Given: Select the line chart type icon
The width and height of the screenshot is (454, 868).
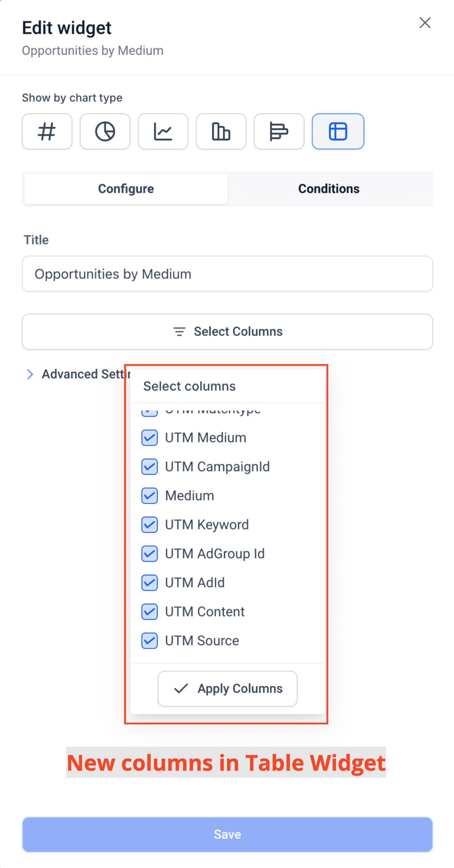Looking at the screenshot, I should pyautogui.click(x=163, y=132).
